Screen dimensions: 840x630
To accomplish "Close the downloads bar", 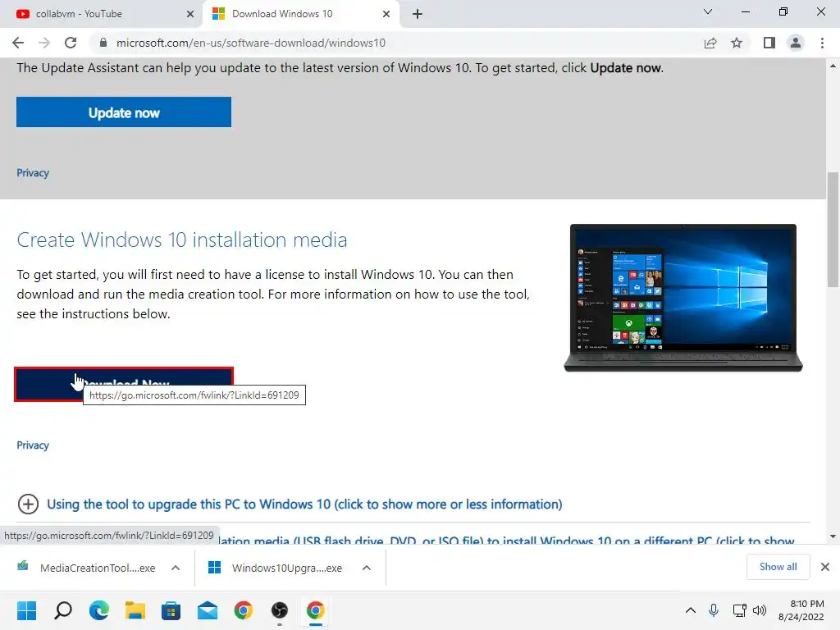I will click(x=825, y=567).
